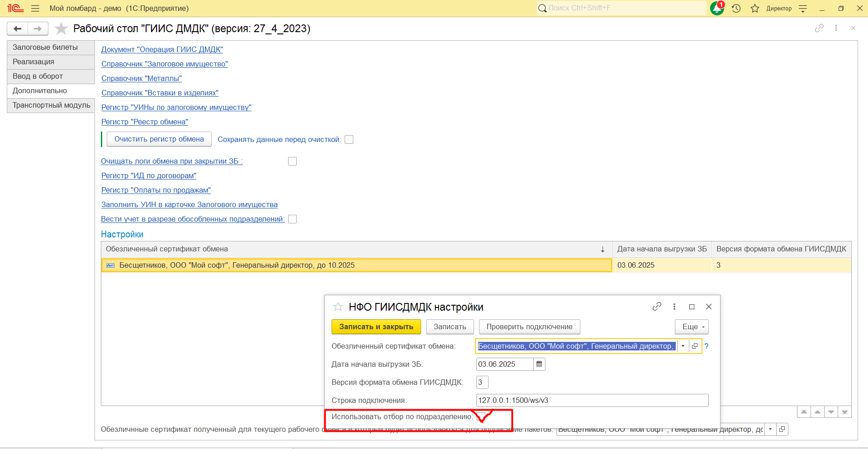This screenshot has width=868, height=449.
Task: Switch to Транспортный модуль tab
Action: [51, 105]
